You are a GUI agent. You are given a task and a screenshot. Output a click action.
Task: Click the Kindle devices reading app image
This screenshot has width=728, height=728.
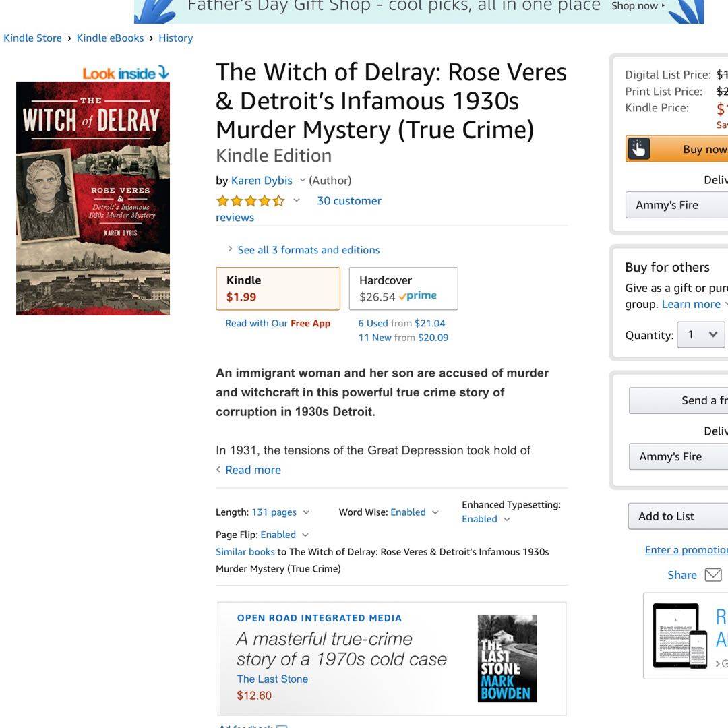pyautogui.click(x=679, y=636)
